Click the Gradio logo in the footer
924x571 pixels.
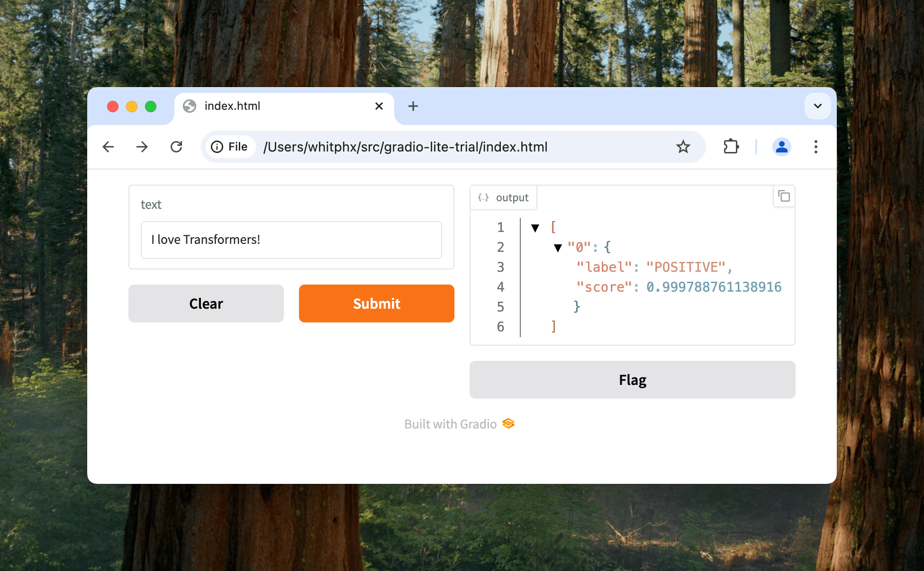tap(508, 423)
